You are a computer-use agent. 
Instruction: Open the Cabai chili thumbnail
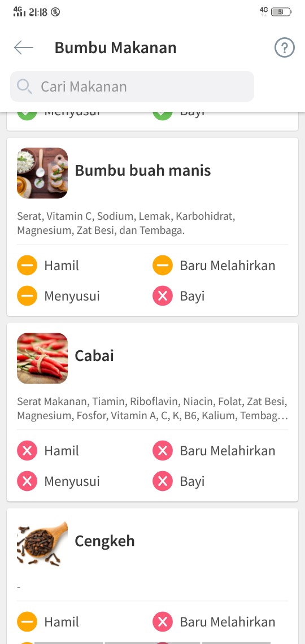pyautogui.click(x=42, y=358)
